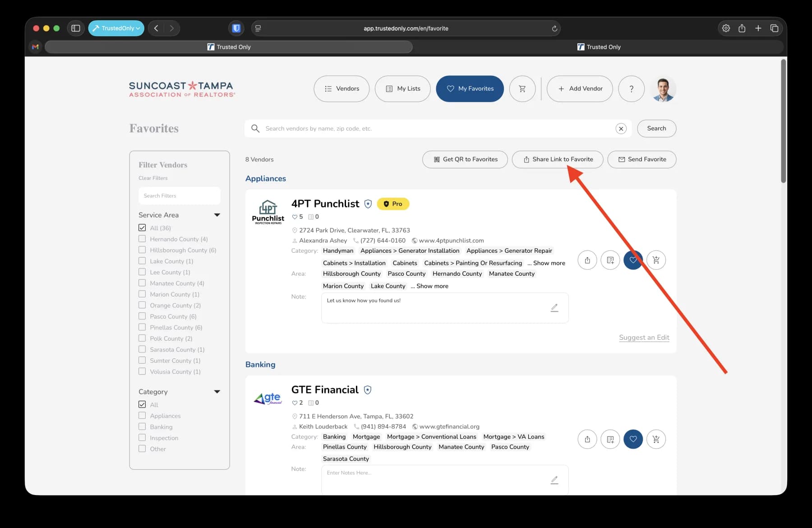Viewport: 812px width, 528px height.
Task: Toggle the Safari sidebar icon
Action: tap(76, 28)
